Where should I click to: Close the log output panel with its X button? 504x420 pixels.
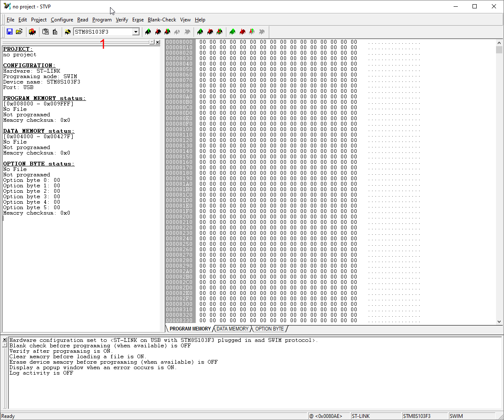(x=4, y=339)
